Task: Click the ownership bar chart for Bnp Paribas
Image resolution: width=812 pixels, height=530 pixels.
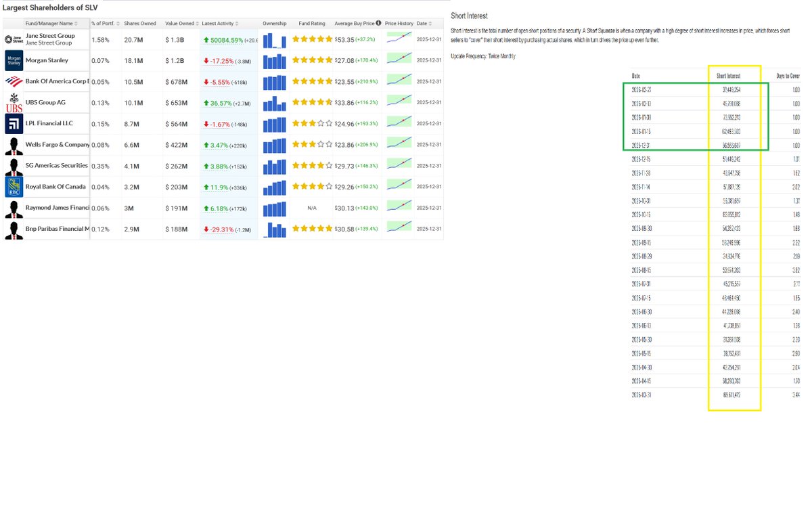Action: [x=275, y=229]
